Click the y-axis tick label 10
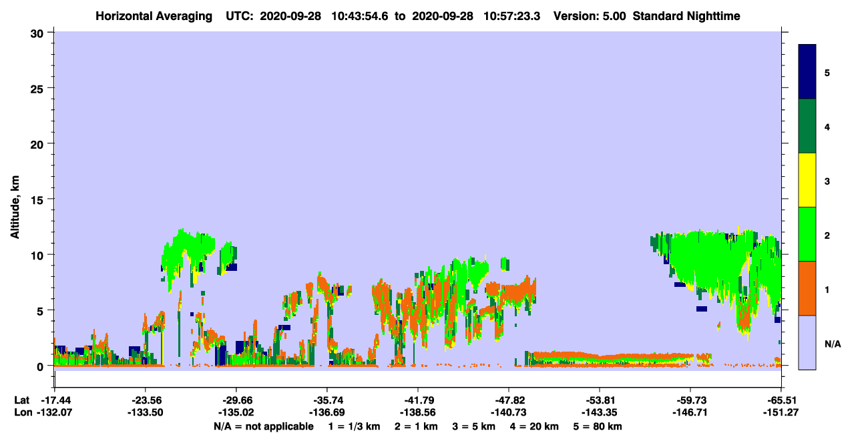Viewport: 868px width, 445px height. 39,255
